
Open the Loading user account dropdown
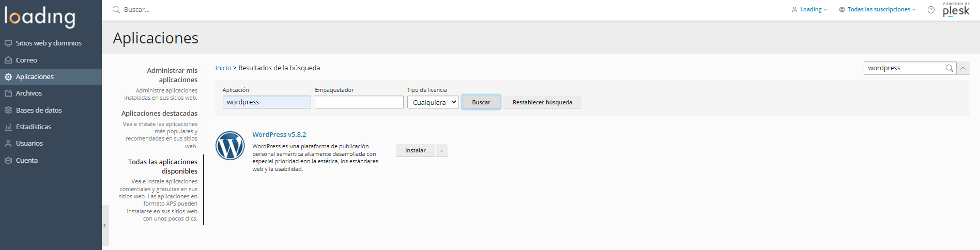[x=809, y=10]
